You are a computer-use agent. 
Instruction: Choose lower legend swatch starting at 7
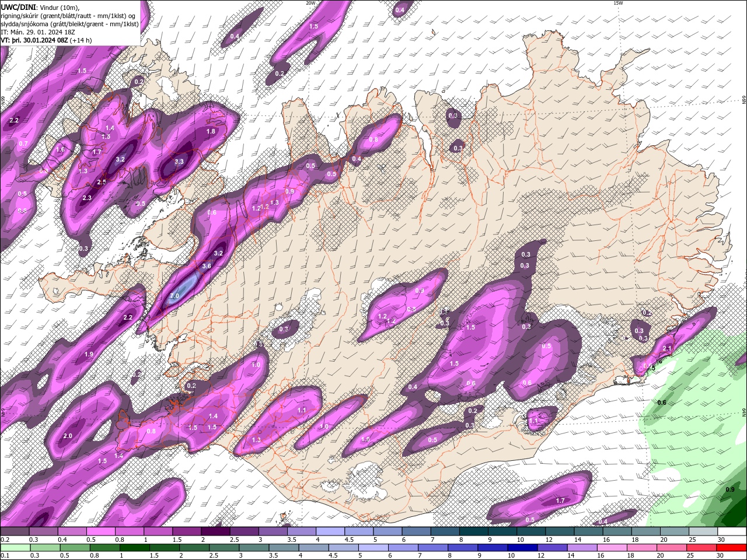click(433, 548)
